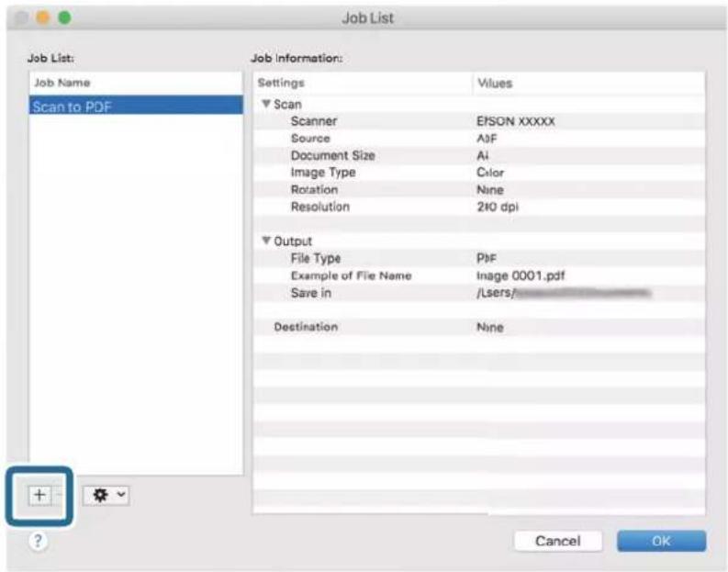Click the Job Name column header

click(x=136, y=83)
